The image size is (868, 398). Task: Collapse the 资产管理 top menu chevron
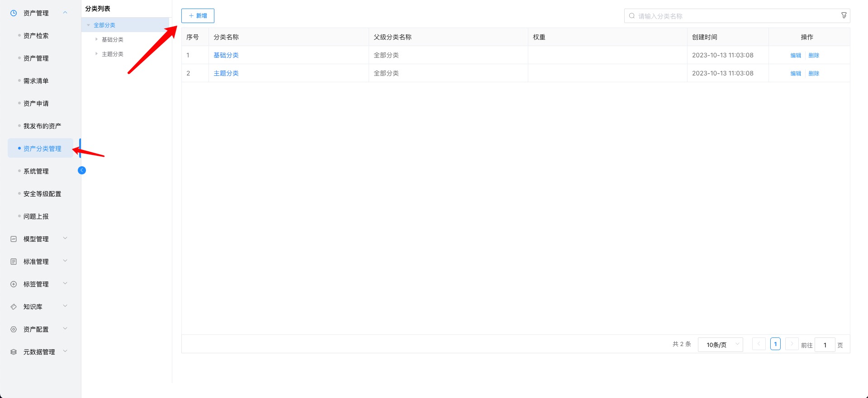point(65,13)
